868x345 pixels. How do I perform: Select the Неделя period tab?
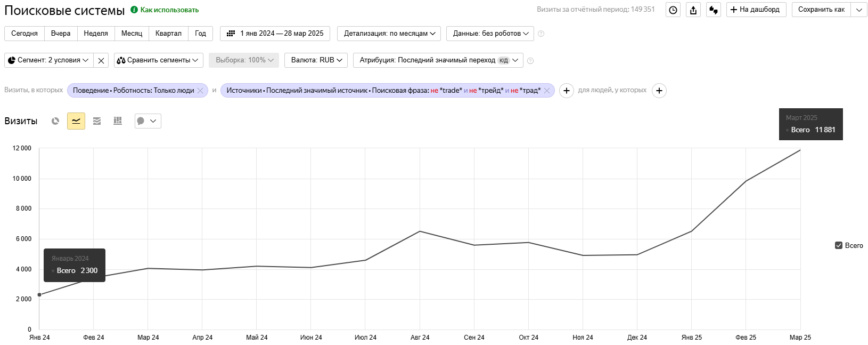coord(96,34)
